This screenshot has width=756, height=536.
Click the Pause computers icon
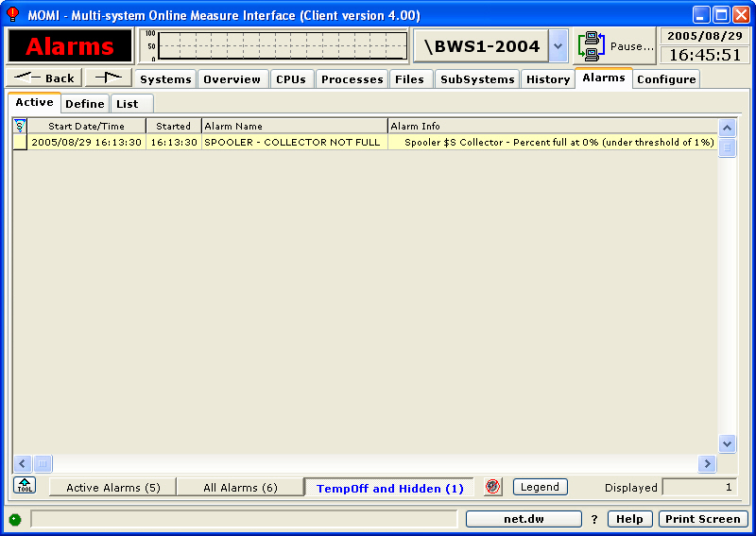pyautogui.click(x=592, y=46)
